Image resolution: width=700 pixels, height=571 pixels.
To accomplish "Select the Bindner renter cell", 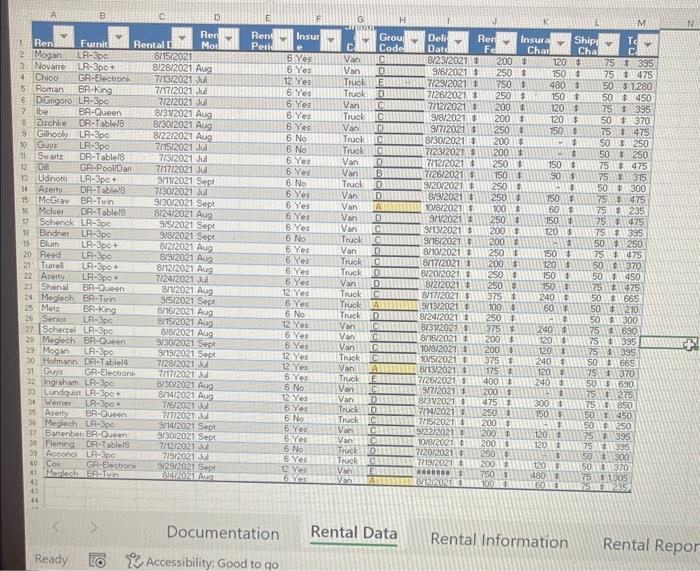I will [60, 233].
